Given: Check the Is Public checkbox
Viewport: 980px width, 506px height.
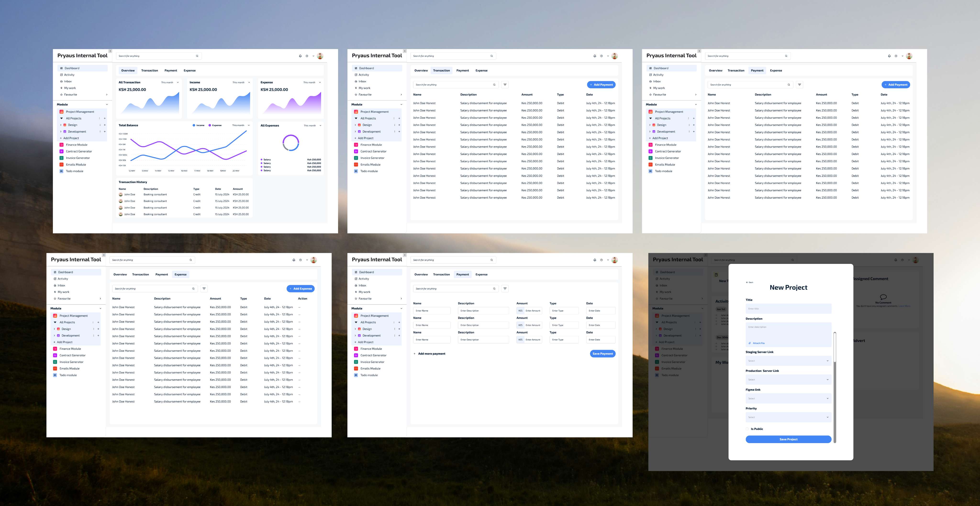Looking at the screenshot, I should click(x=747, y=429).
